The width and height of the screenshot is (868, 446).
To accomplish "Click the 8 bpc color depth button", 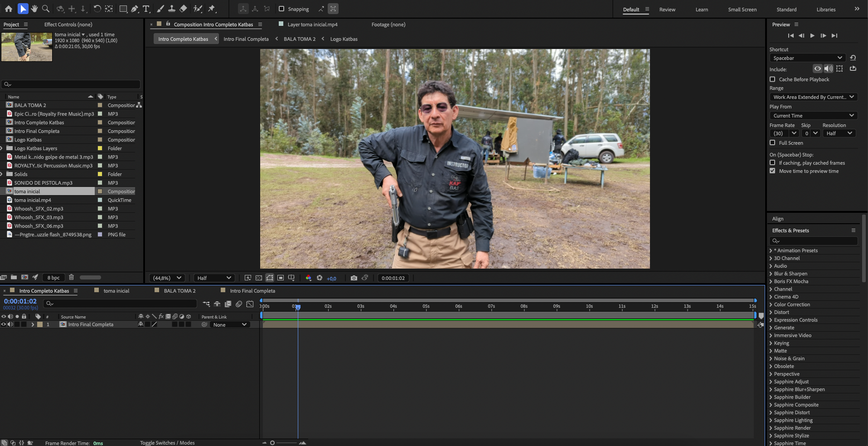I will 53,278.
